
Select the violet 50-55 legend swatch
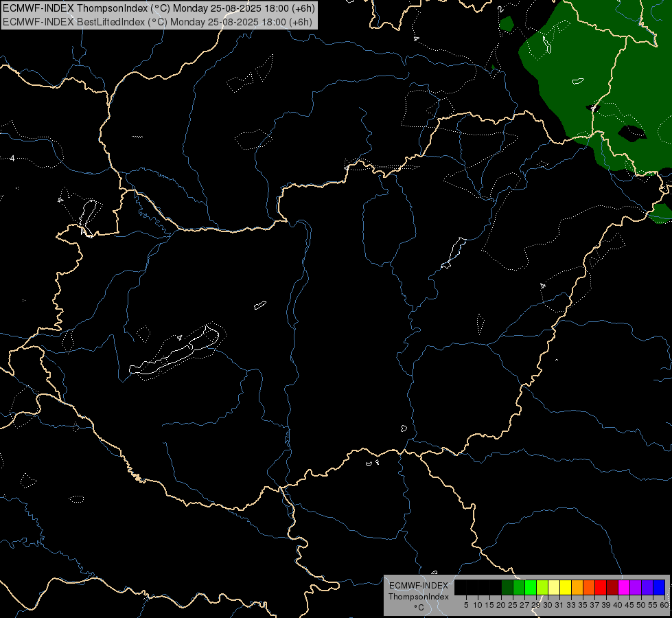pos(647,587)
